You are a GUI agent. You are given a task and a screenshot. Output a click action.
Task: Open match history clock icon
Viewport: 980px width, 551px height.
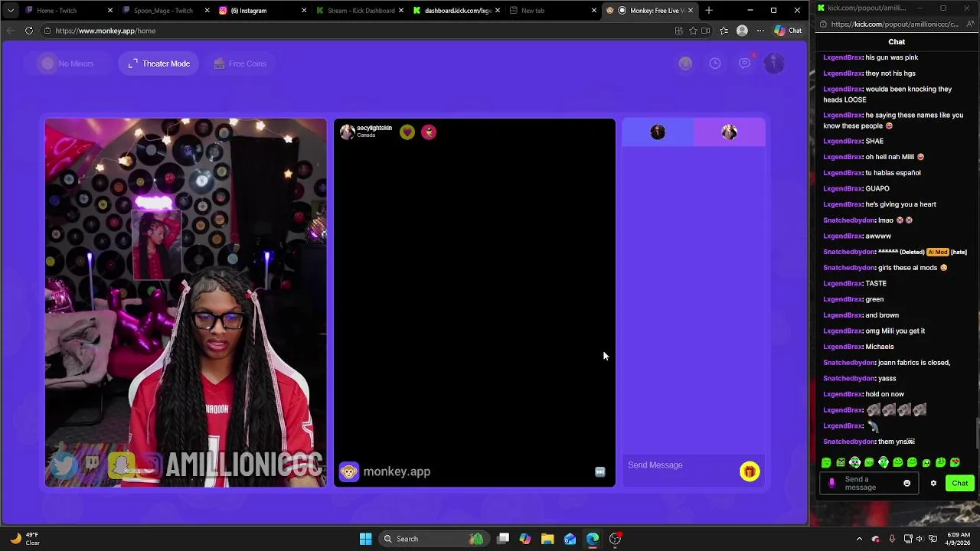[715, 64]
